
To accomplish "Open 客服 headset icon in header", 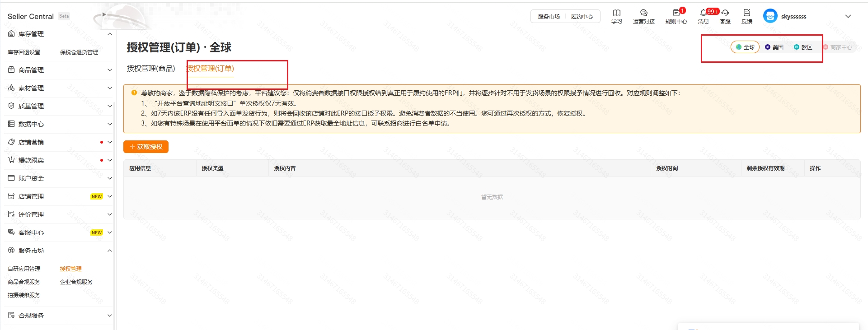I will [x=725, y=13].
